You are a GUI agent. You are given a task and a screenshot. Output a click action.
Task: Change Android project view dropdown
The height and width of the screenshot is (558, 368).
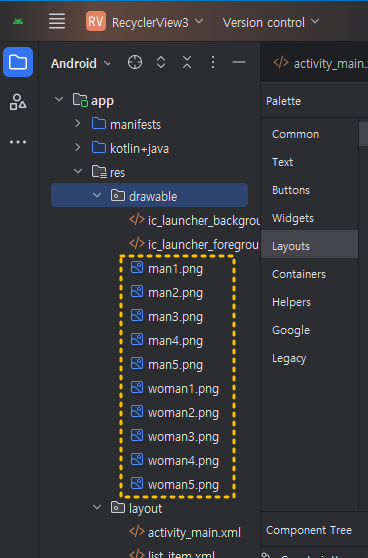(81, 64)
